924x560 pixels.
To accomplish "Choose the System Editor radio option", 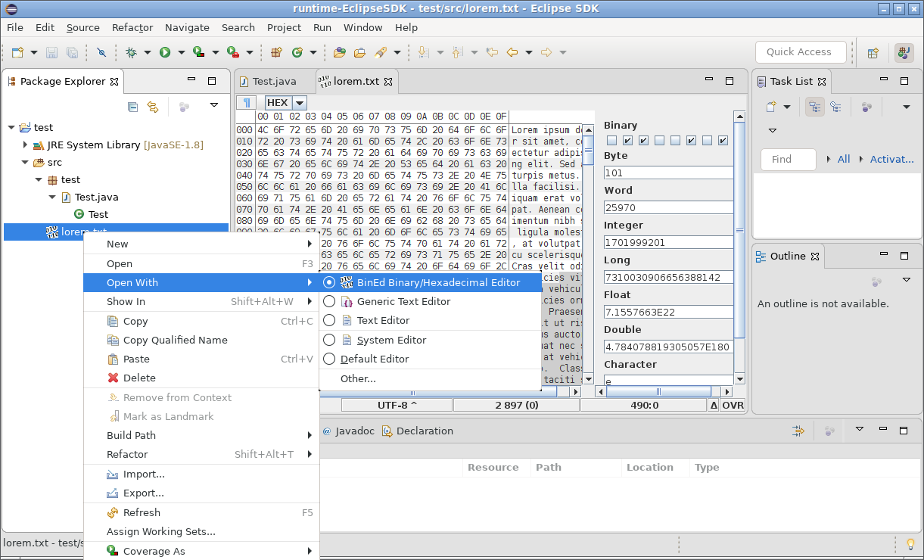I will click(329, 341).
